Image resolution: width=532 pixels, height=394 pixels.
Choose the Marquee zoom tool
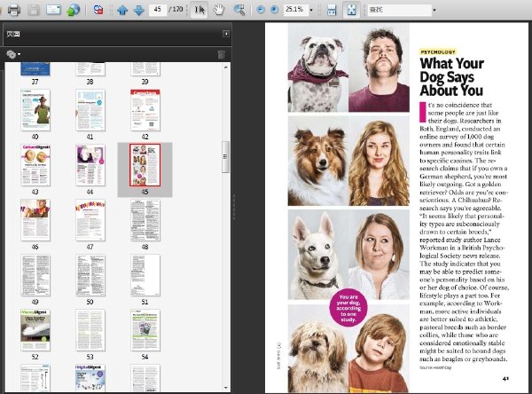coord(239,10)
